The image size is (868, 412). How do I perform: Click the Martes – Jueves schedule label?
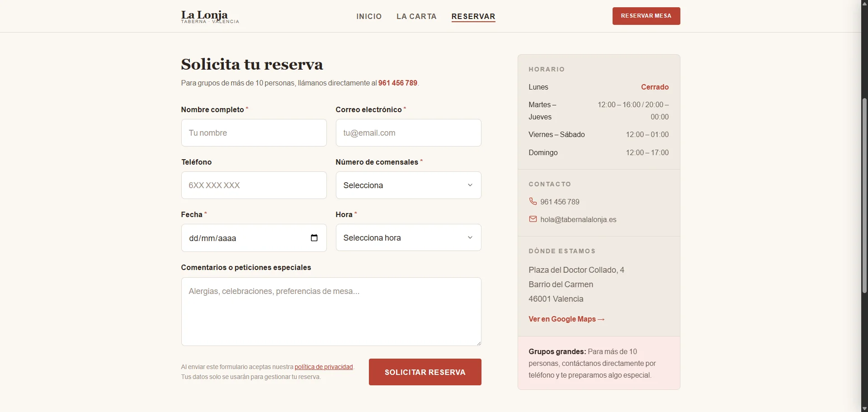[542, 110]
